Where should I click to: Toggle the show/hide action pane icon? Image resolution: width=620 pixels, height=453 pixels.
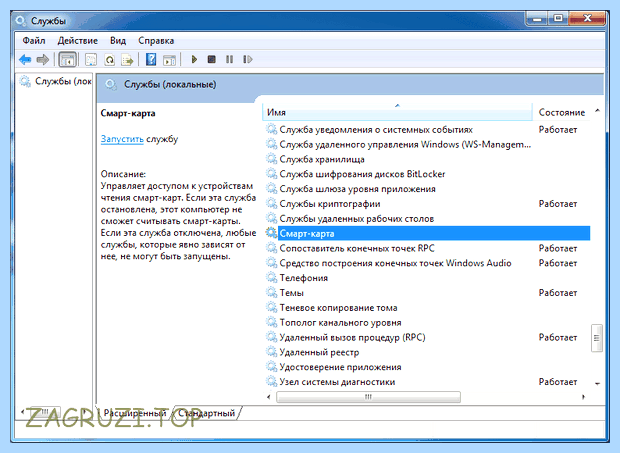[x=170, y=60]
